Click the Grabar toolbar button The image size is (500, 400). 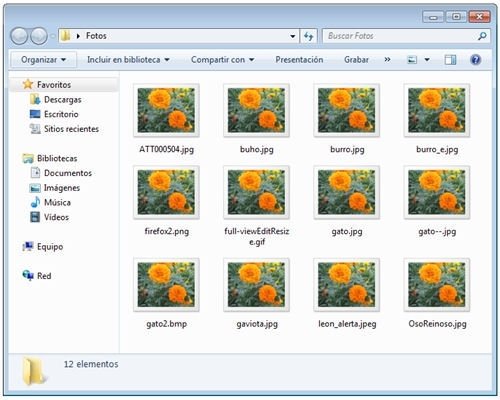point(356,60)
